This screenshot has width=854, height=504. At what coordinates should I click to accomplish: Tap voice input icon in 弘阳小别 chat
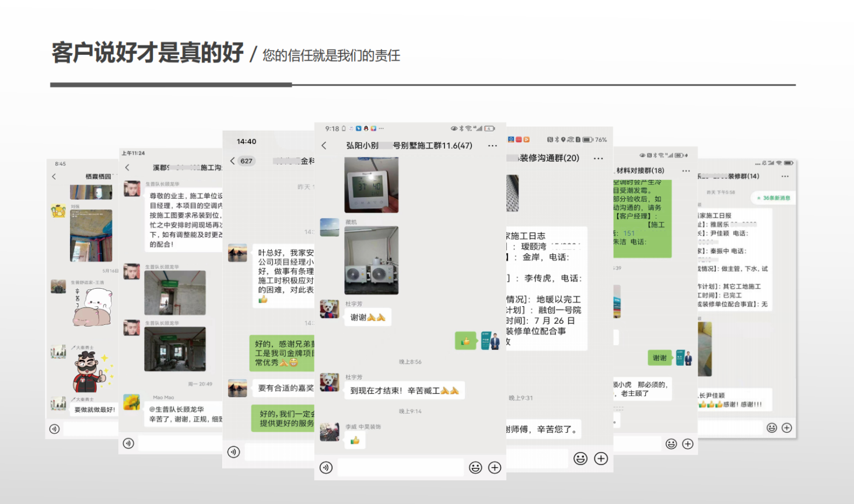point(326,467)
